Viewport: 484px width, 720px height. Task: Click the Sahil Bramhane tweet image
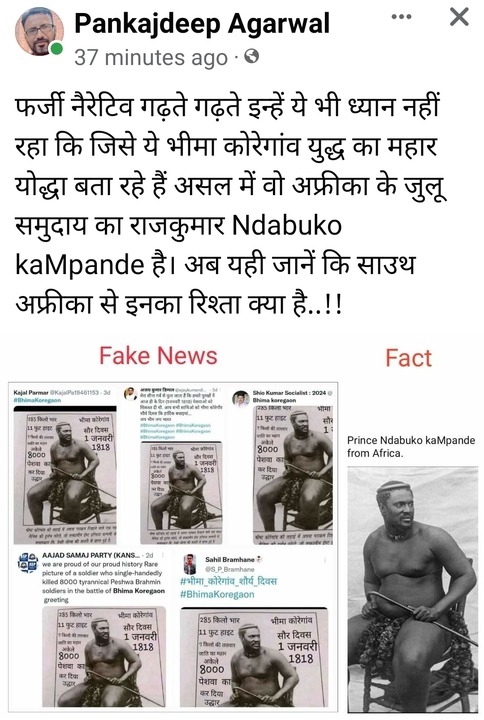pyautogui.click(x=254, y=658)
